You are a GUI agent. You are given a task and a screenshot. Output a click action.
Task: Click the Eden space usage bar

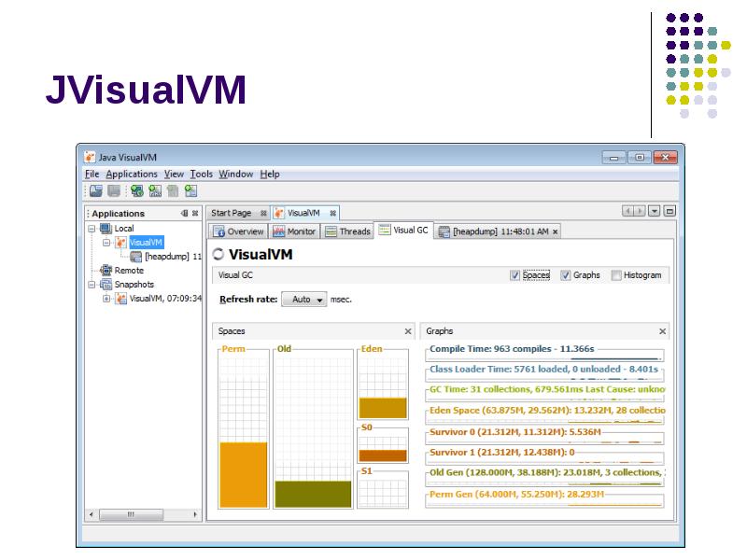click(x=383, y=408)
